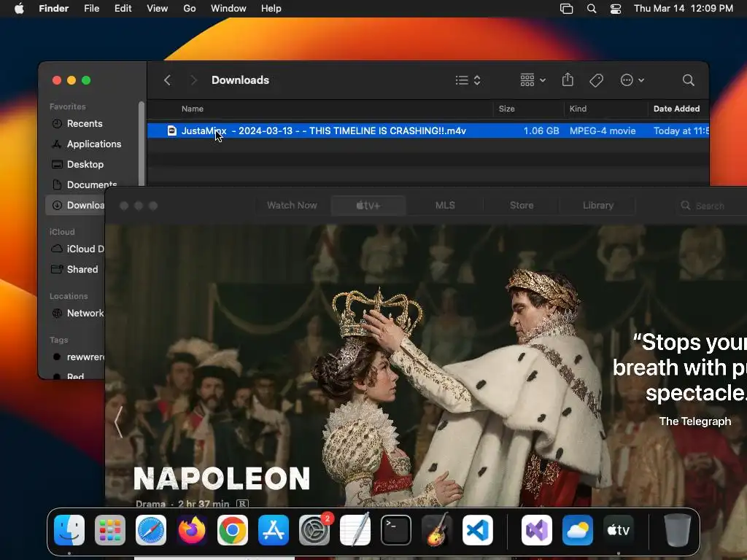Open the Library tab in TV
Image resolution: width=747 pixels, height=560 pixels.
pos(598,205)
